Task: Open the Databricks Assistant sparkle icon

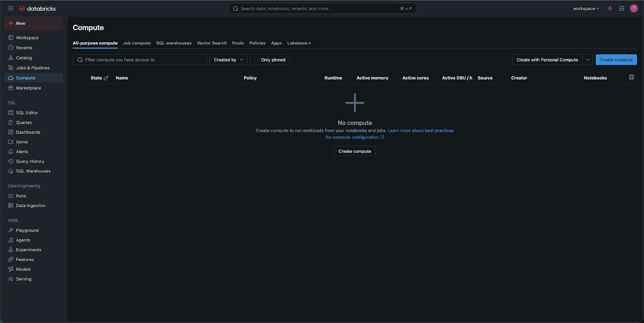Action: point(610,8)
